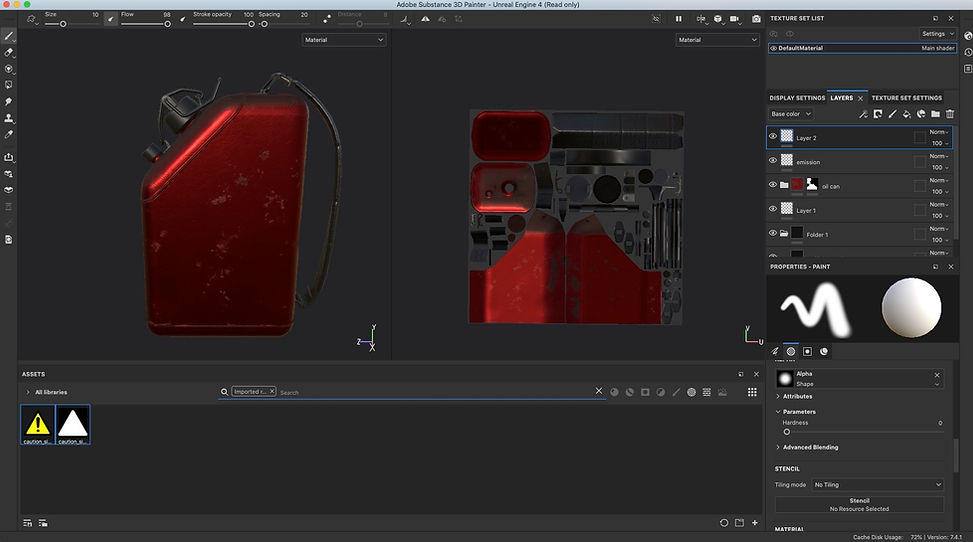
Task: Create a new folder in Layers
Action: [935, 114]
